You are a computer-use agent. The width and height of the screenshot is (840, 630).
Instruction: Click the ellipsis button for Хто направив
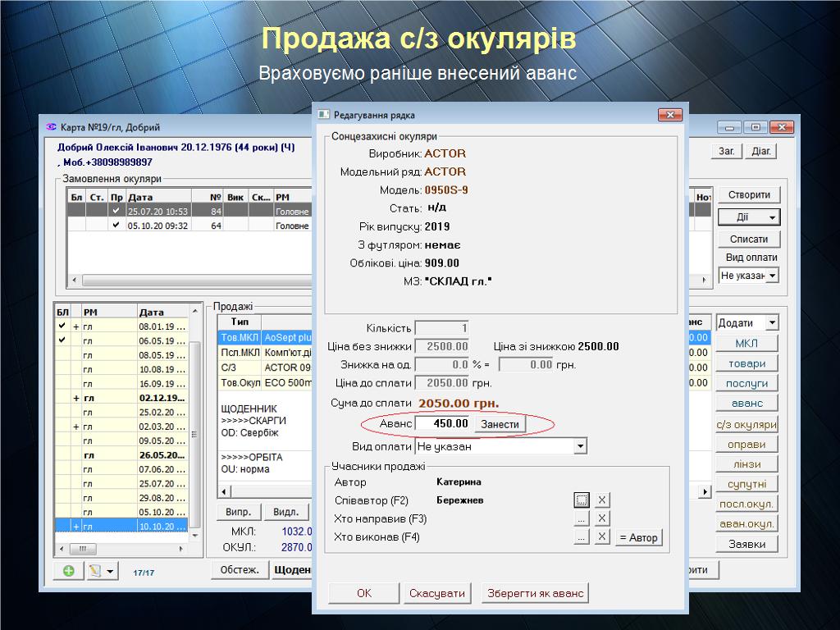click(x=582, y=518)
